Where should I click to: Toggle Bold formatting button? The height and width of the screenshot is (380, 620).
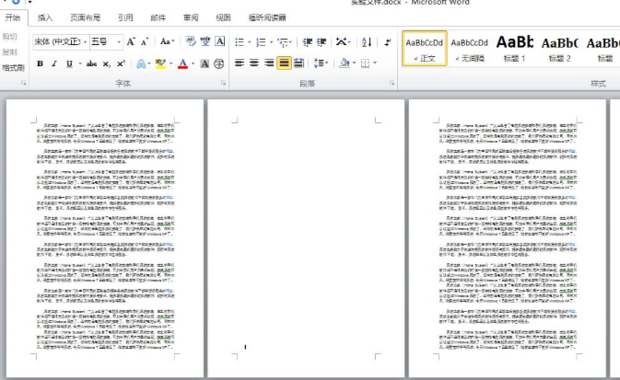click(40, 64)
